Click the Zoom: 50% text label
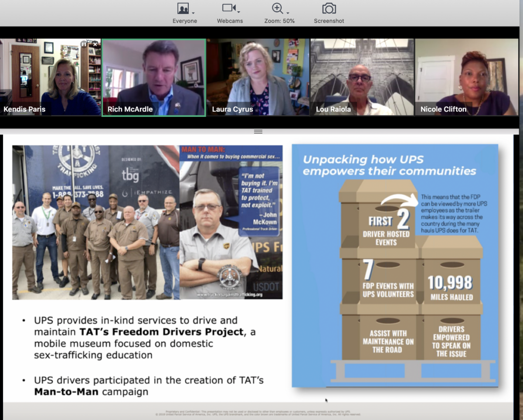 point(279,21)
